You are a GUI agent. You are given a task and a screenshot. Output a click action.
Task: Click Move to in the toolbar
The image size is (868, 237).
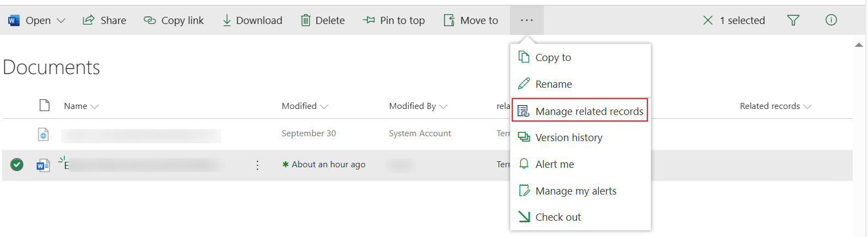click(471, 20)
